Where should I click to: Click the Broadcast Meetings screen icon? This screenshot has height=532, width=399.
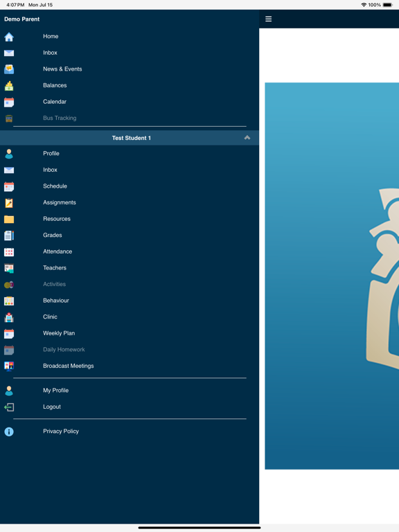click(x=9, y=366)
